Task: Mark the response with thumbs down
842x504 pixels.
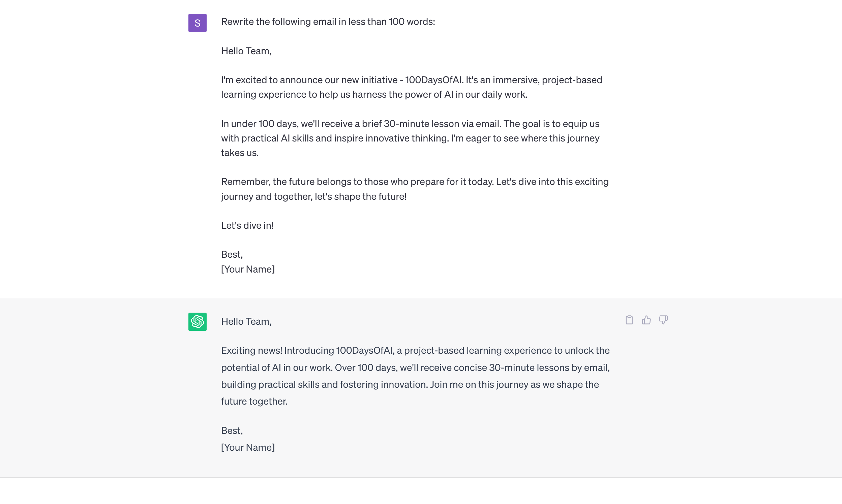Action: click(663, 320)
